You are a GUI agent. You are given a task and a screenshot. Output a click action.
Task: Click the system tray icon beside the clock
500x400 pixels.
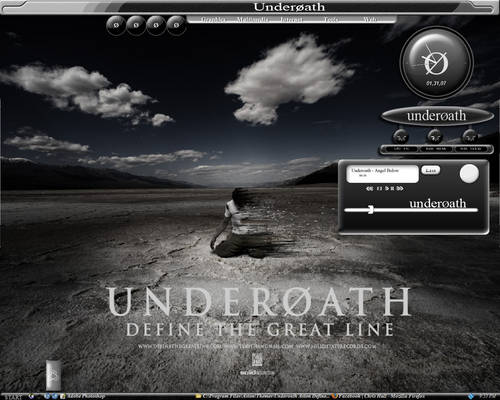(471, 396)
